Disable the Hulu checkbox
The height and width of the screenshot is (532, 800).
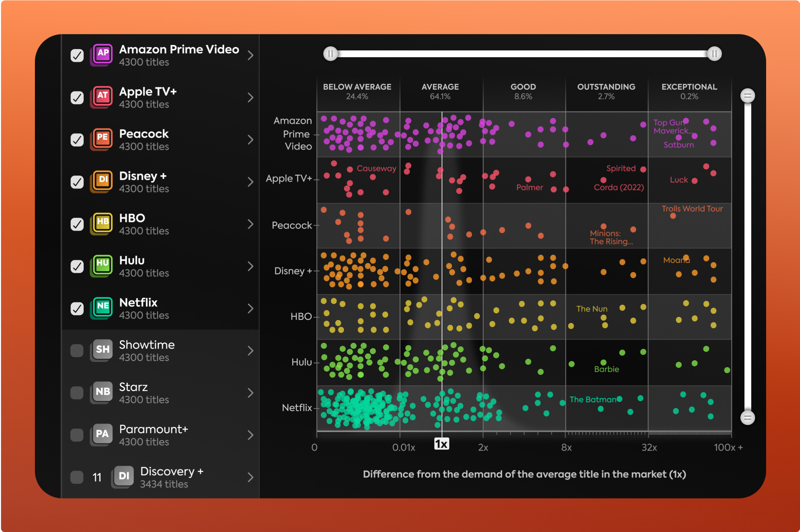point(77,267)
